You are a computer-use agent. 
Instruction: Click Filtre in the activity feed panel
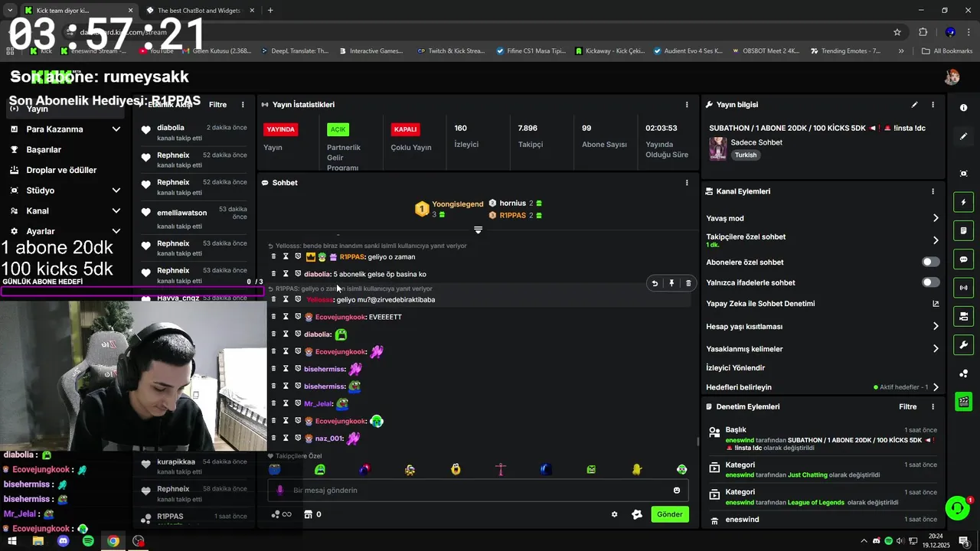point(217,105)
